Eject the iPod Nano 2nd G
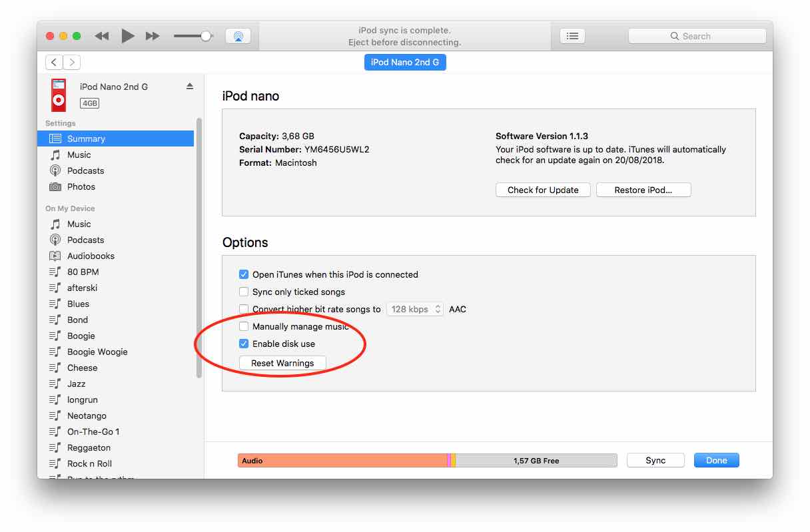Image resolution: width=810 pixels, height=532 pixels. click(190, 87)
